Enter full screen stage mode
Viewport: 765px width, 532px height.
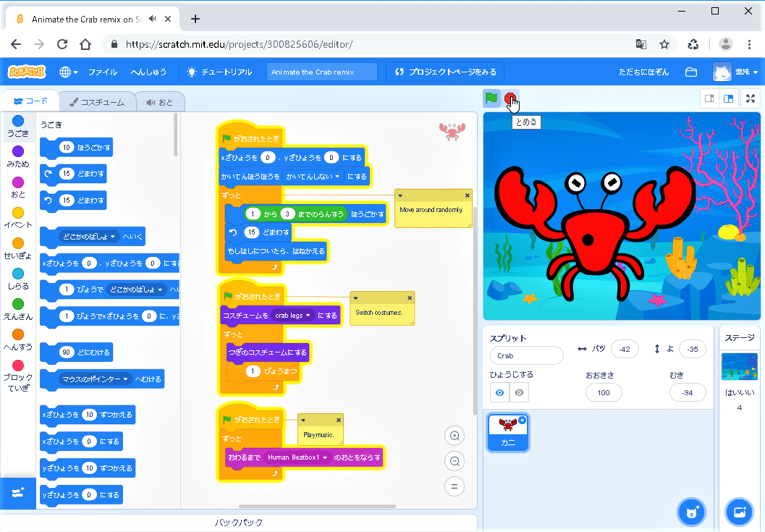tap(751, 98)
